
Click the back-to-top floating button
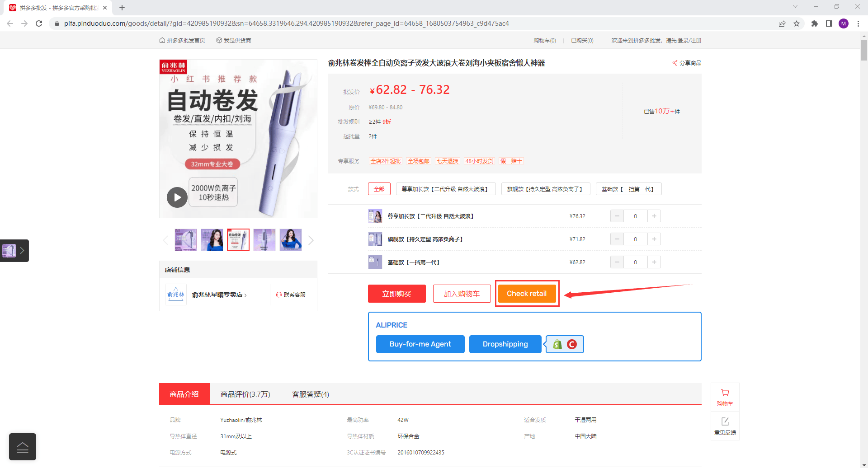pyautogui.click(x=23, y=447)
